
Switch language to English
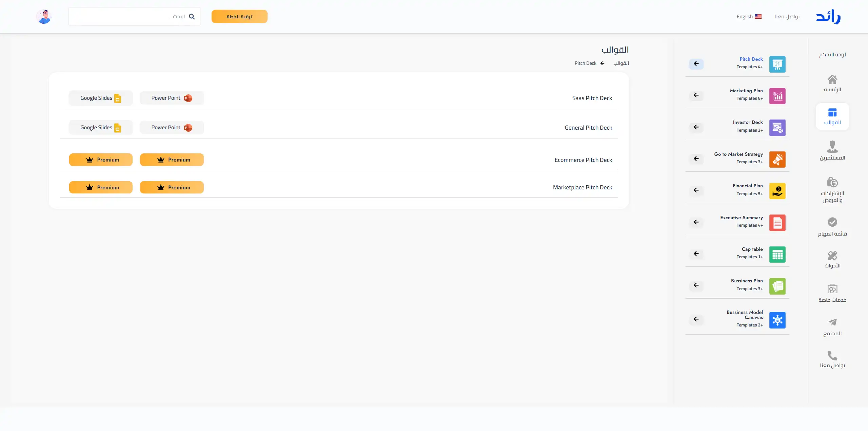(x=749, y=17)
